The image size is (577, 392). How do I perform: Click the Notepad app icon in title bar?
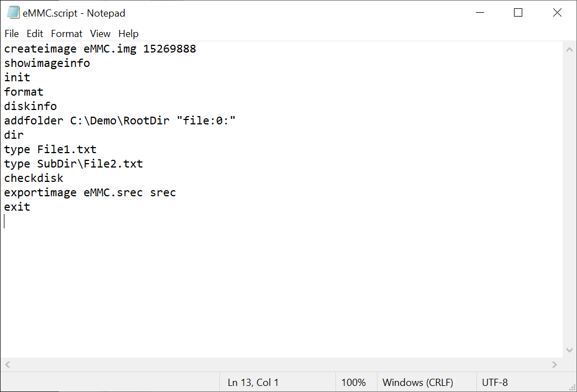click(13, 12)
